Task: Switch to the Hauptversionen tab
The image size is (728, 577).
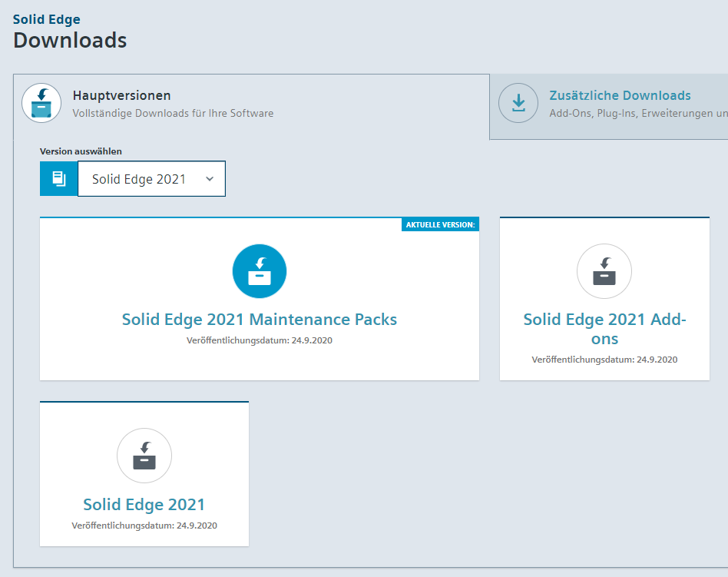Action: [x=251, y=106]
